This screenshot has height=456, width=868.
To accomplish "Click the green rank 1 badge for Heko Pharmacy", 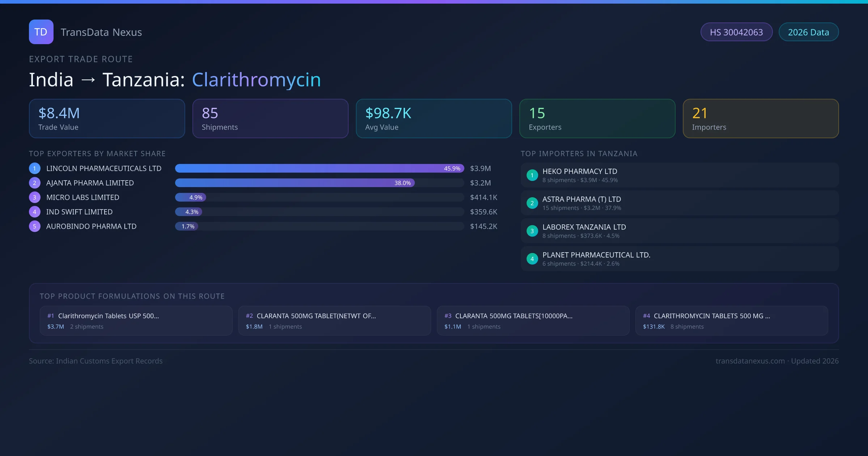I will click(x=532, y=175).
